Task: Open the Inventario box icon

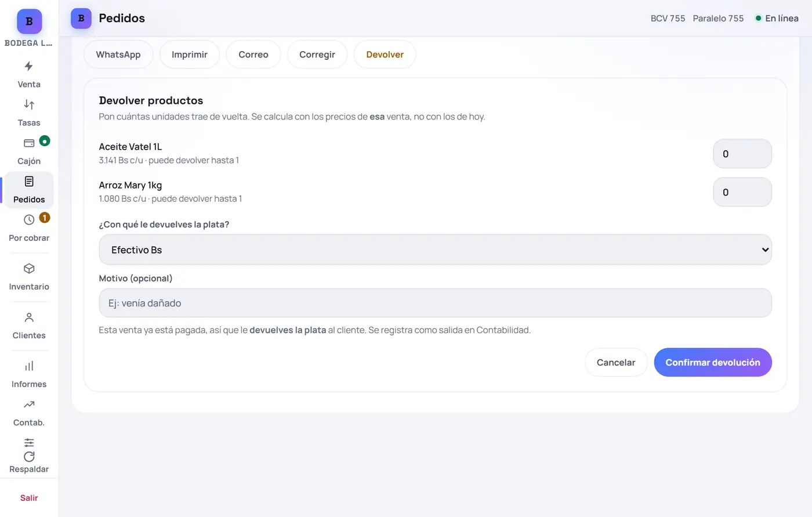Action: point(29,269)
